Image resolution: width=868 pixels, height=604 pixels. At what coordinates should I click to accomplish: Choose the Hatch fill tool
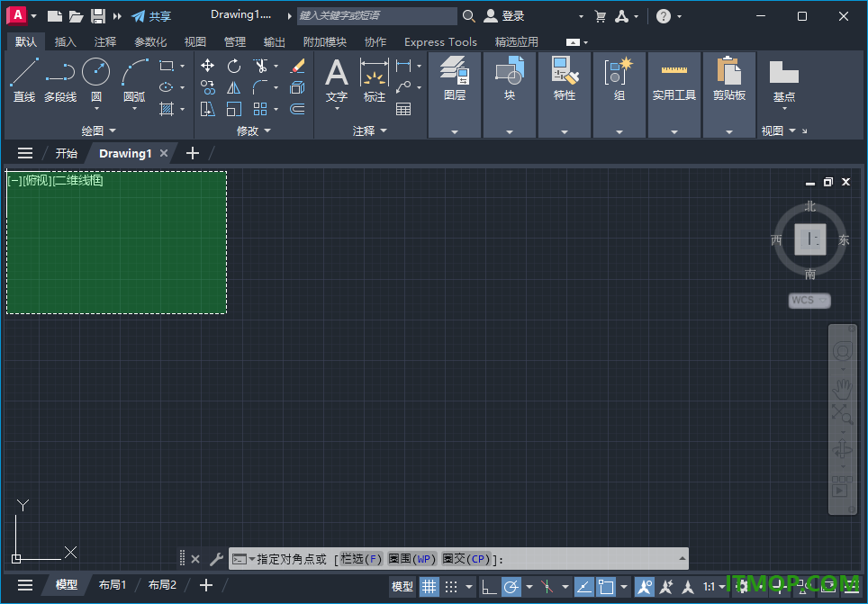pyautogui.click(x=166, y=109)
